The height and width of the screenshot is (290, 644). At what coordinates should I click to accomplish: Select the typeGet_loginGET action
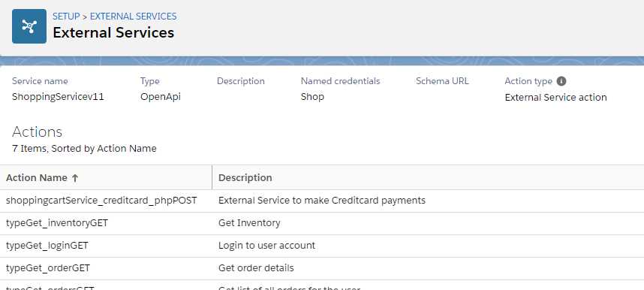tap(47, 246)
